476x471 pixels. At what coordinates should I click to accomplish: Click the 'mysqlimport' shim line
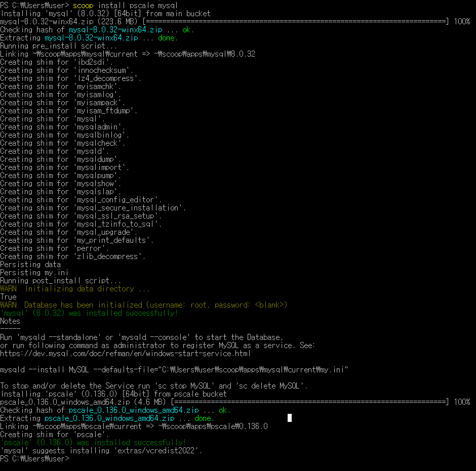(64, 167)
